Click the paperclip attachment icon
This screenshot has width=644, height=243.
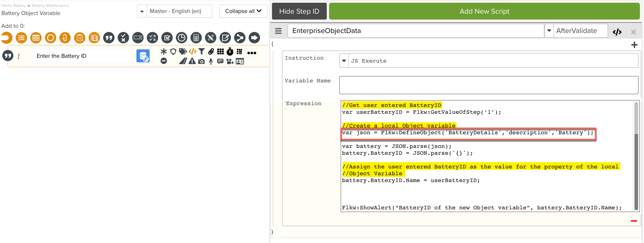211,52
